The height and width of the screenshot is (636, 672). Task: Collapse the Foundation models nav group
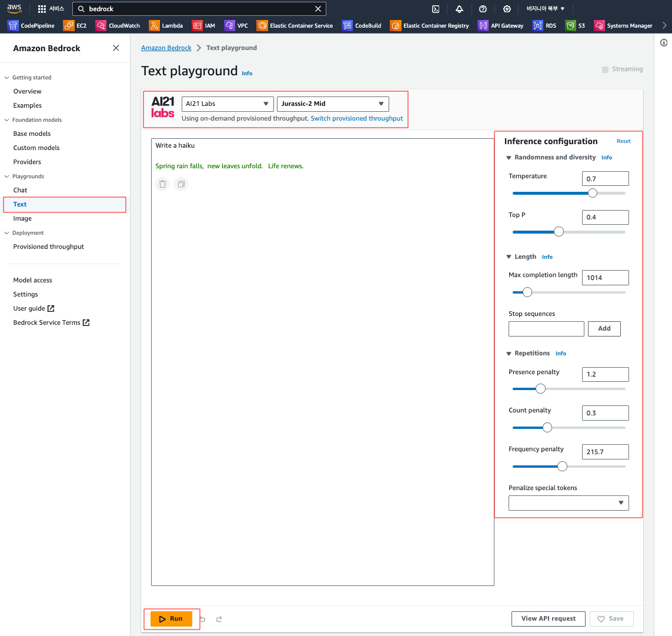point(7,120)
